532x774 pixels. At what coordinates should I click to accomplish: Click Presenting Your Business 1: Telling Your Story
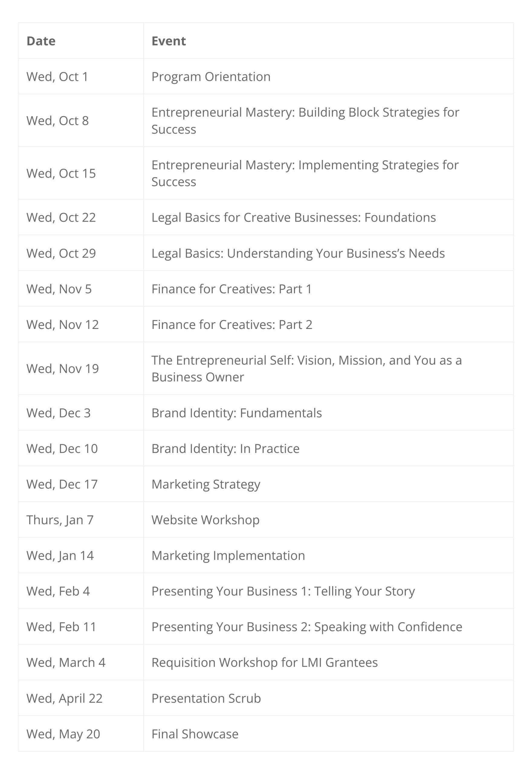point(283,591)
